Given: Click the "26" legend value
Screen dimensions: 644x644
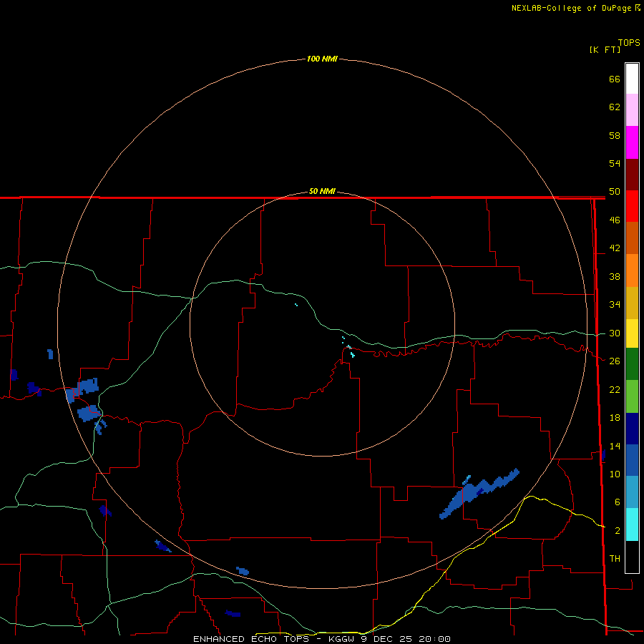Looking at the screenshot, I should coord(615,361).
